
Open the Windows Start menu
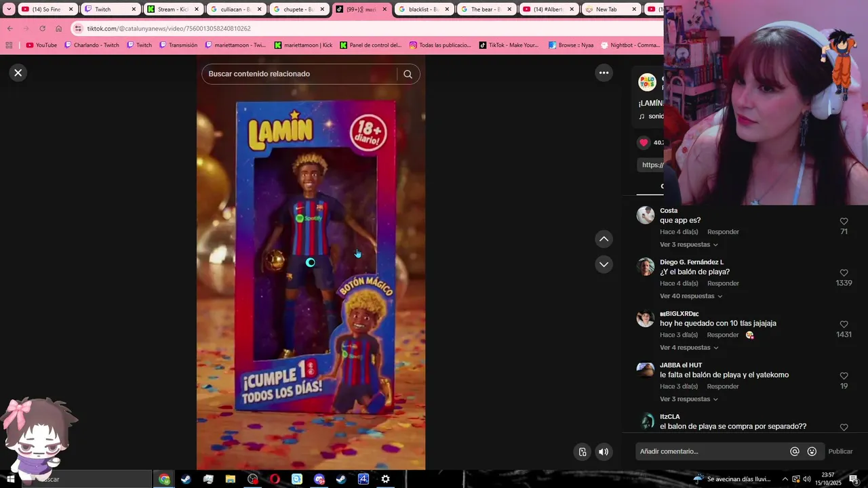point(10,479)
